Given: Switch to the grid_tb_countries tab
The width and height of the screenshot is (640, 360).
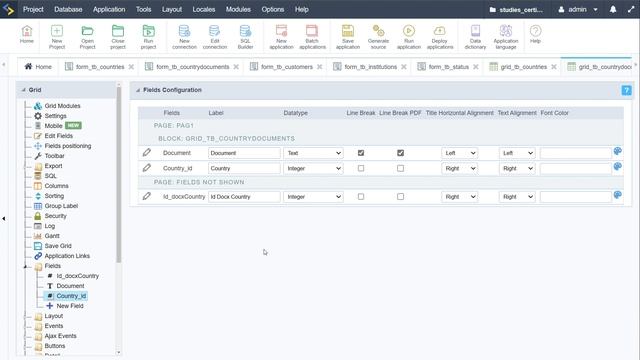Looking at the screenshot, I should pyautogui.click(x=523, y=67).
